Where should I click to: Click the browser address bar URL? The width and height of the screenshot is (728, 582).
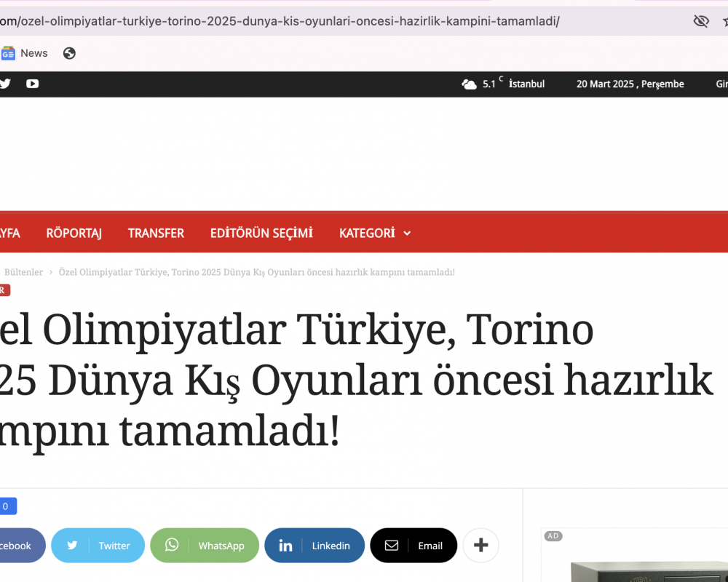[x=291, y=21]
